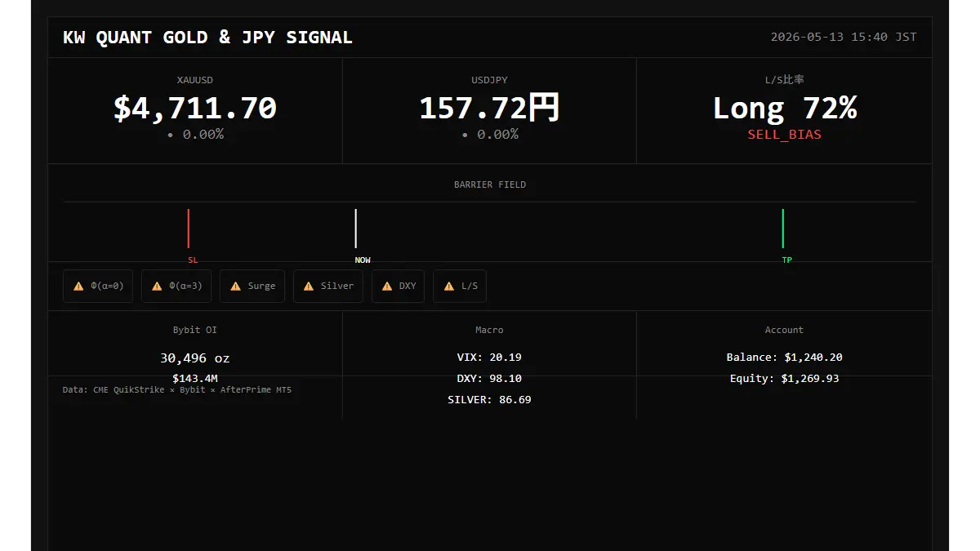Screen dimensions: 980x551
Task: Open the DXY warning chip
Action: [398, 287]
